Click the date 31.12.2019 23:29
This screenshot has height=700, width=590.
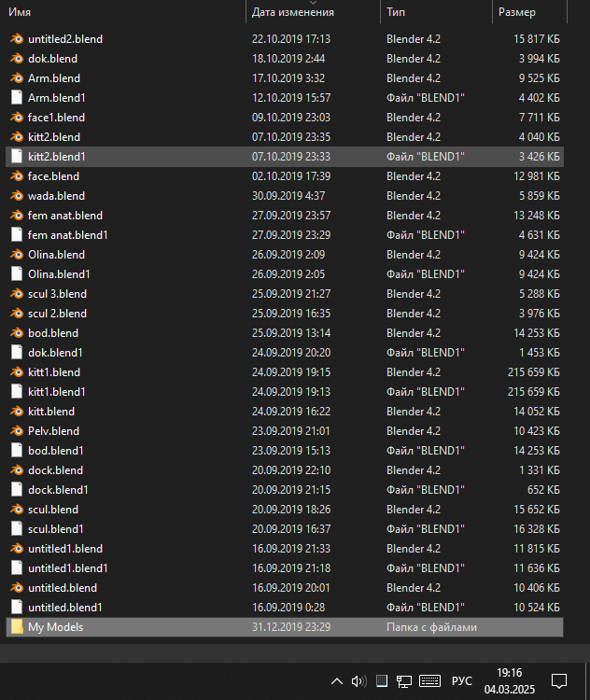[x=291, y=627]
